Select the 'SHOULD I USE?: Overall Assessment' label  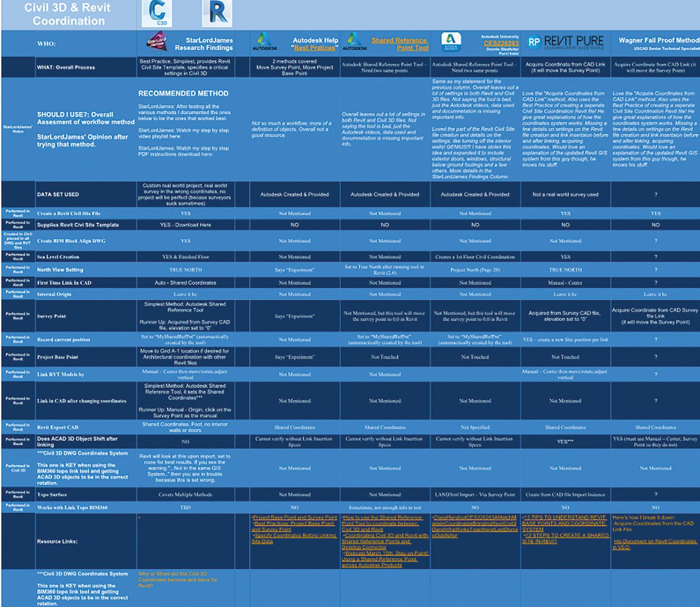86,118
